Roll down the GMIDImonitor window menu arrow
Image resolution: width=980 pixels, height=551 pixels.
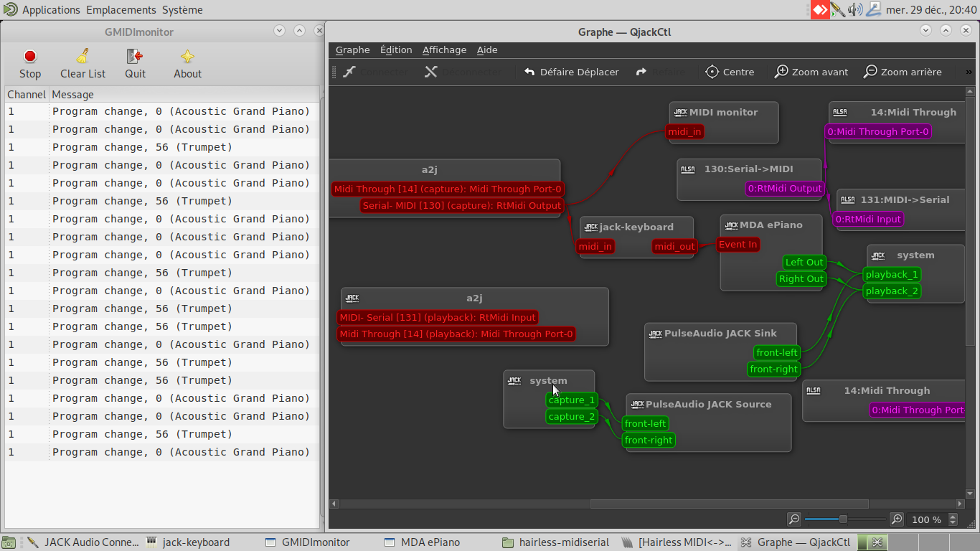tap(280, 31)
